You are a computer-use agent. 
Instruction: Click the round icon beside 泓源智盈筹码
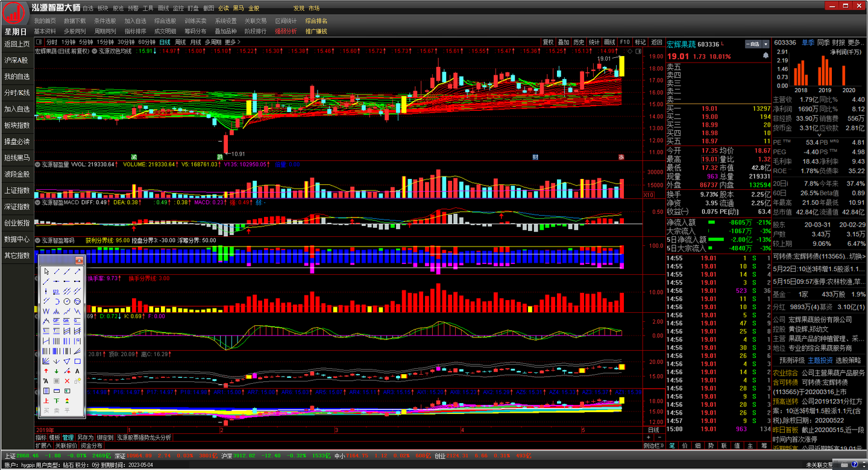coord(37,240)
